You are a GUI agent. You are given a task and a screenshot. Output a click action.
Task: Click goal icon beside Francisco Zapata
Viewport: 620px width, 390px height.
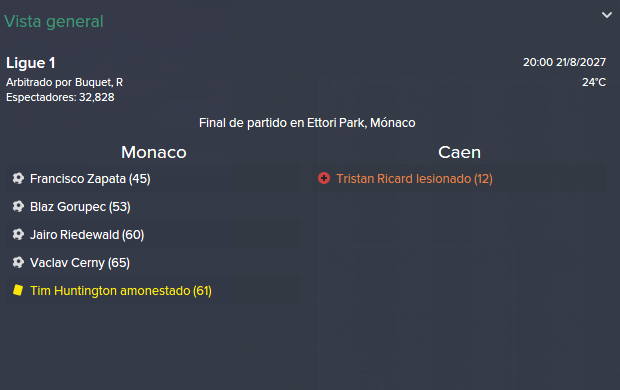pyautogui.click(x=18, y=178)
